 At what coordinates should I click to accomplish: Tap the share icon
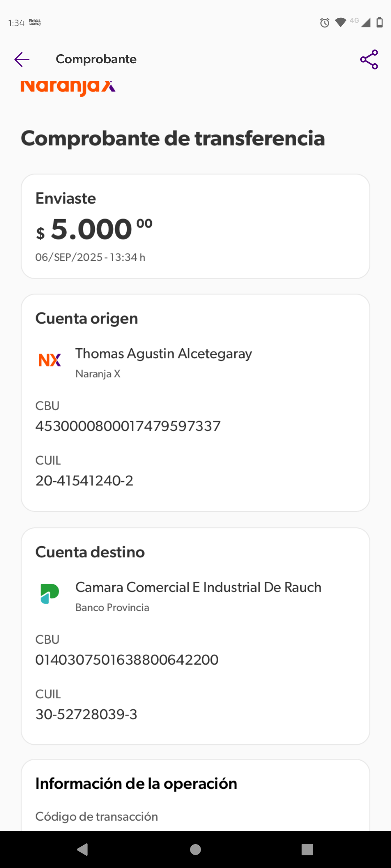point(369,60)
